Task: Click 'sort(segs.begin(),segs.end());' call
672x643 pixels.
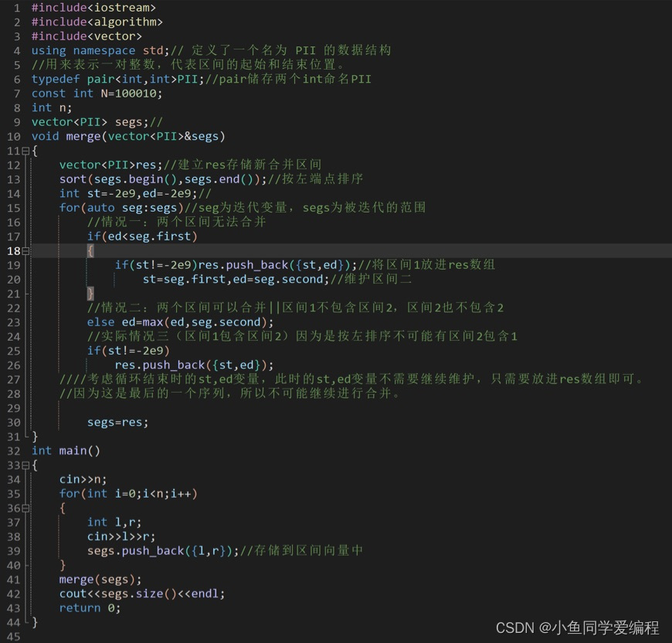Action: 163,179
